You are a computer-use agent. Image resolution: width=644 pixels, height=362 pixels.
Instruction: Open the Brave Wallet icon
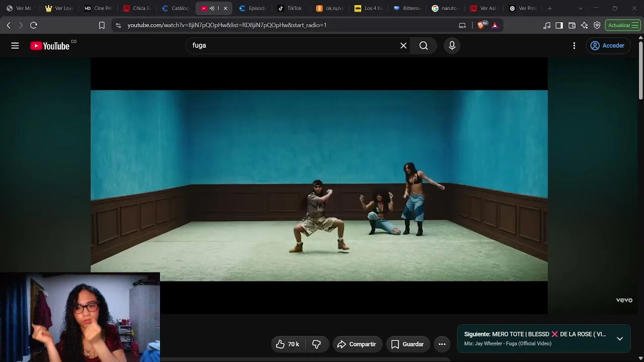572,25
